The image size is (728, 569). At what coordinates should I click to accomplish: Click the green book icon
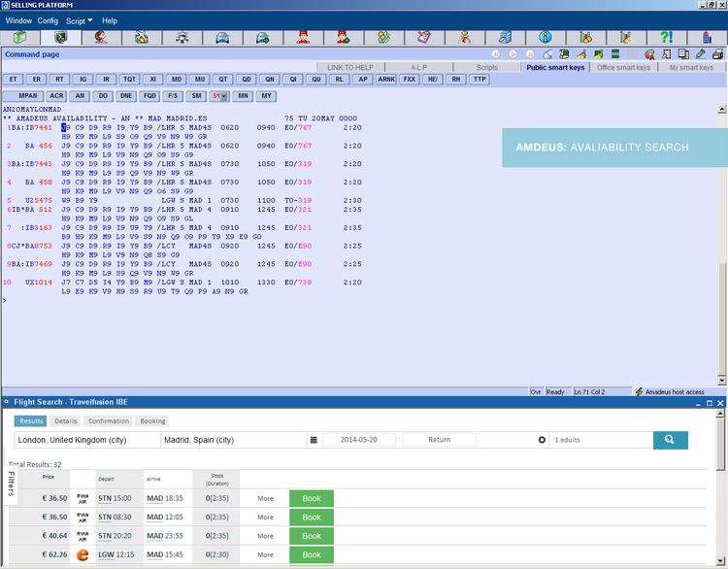564,54
